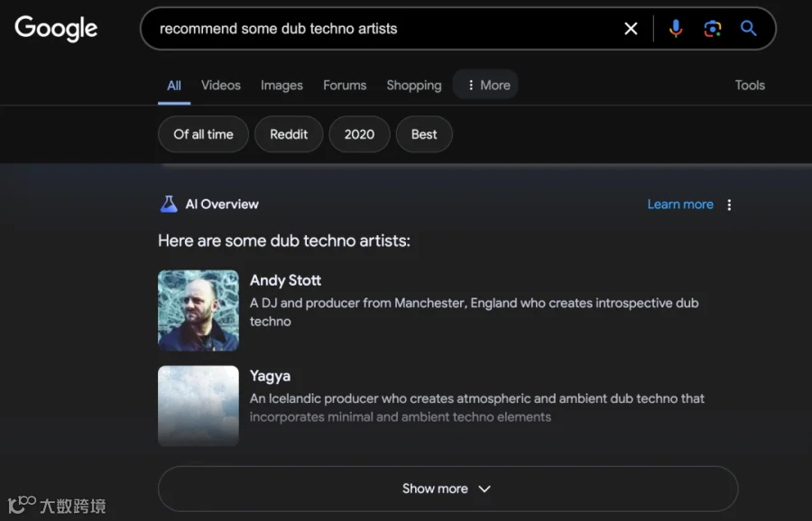812x521 pixels.
Task: Expand AI Overview with Show more
Action: pos(448,489)
